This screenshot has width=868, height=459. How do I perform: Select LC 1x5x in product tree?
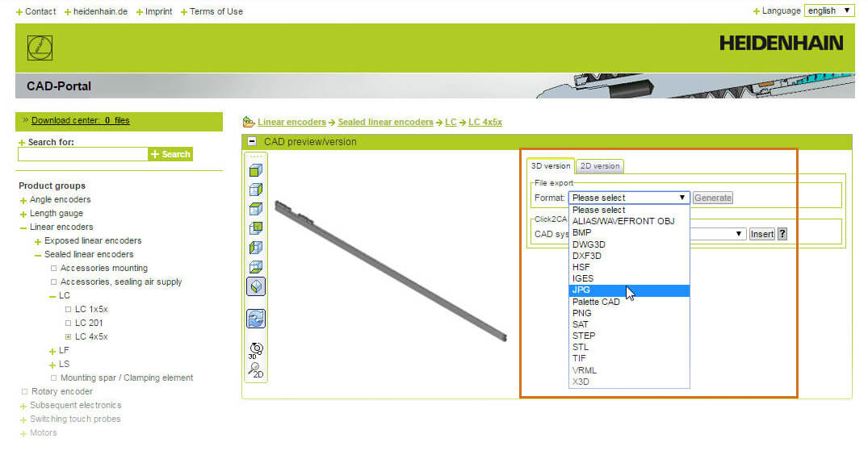[x=91, y=309]
